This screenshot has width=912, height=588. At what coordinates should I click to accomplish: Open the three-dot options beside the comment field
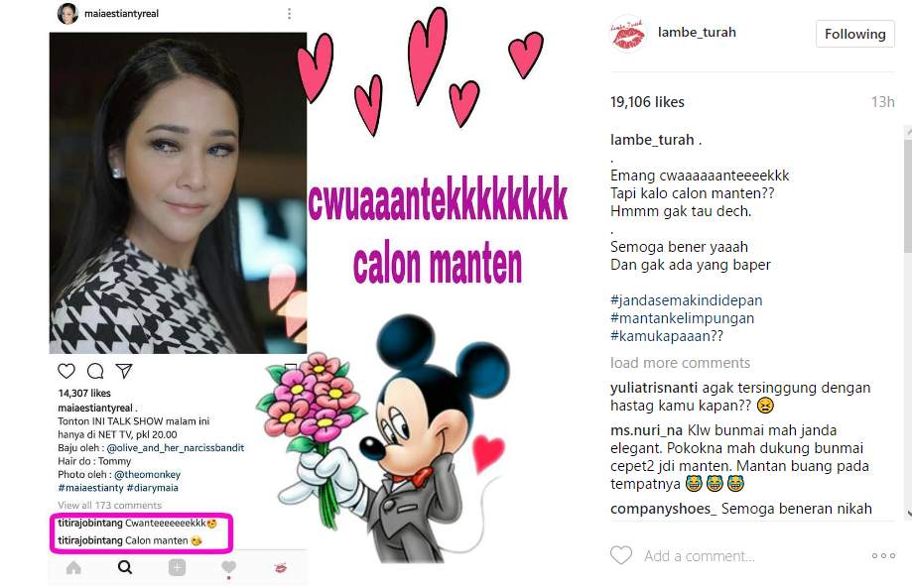pyautogui.click(x=883, y=556)
